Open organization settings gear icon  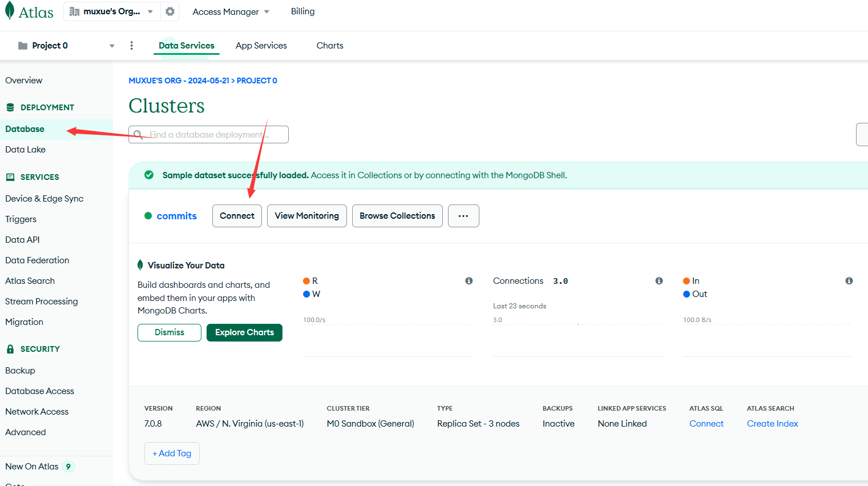coord(170,11)
